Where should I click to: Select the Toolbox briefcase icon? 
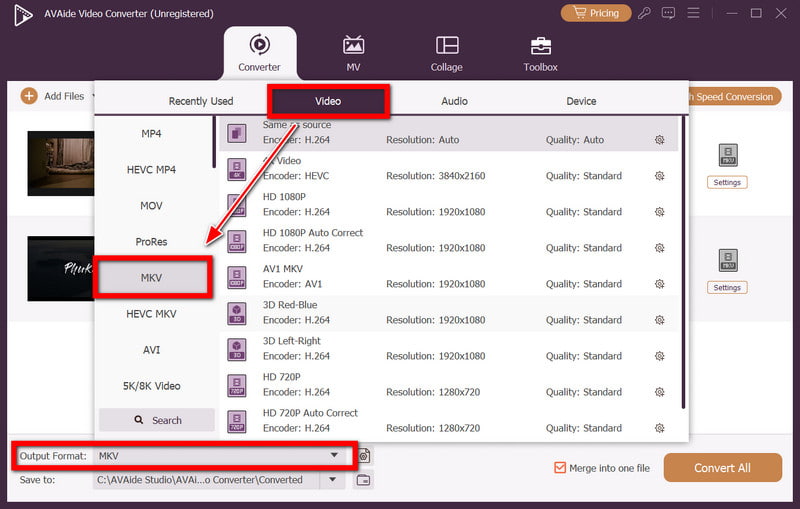tap(540, 46)
